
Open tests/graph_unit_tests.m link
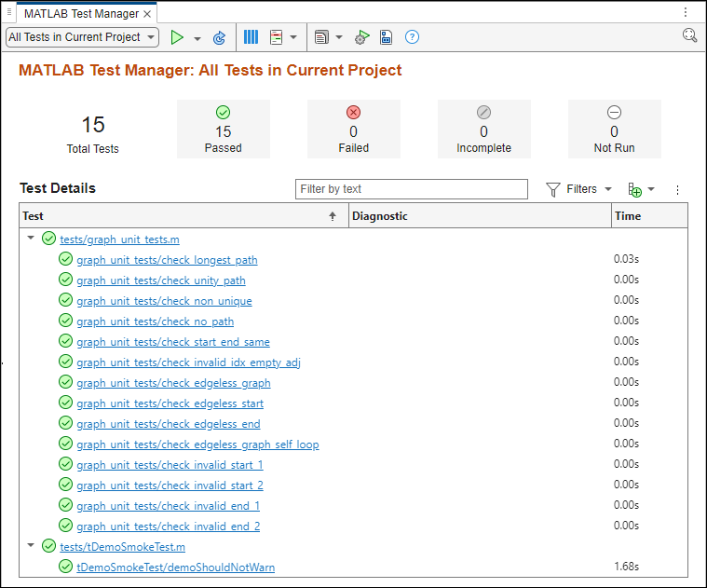point(119,239)
